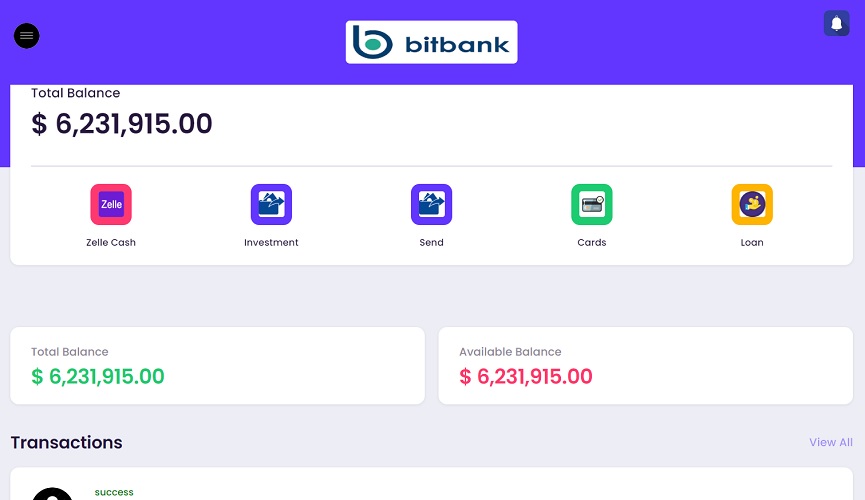Click the bitbank logo

click(431, 42)
